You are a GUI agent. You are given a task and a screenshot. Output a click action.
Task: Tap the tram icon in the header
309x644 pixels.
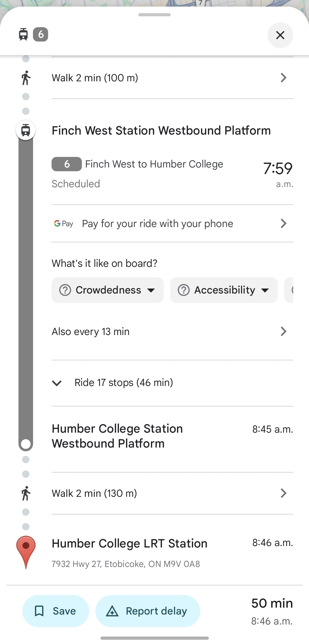coord(23,35)
